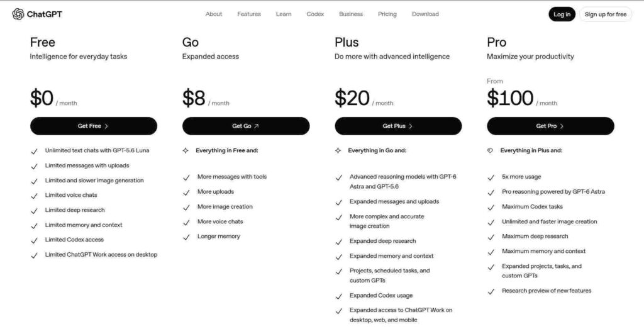Click checkmark beside Expanded deep research
644x329 pixels.
click(339, 242)
